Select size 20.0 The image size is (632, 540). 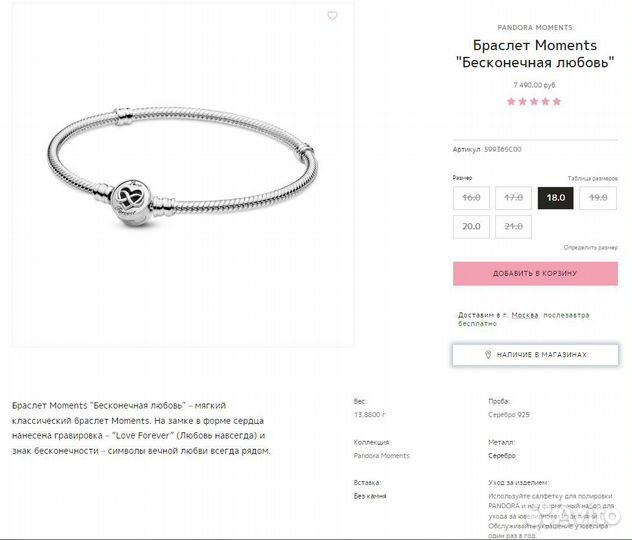471,226
